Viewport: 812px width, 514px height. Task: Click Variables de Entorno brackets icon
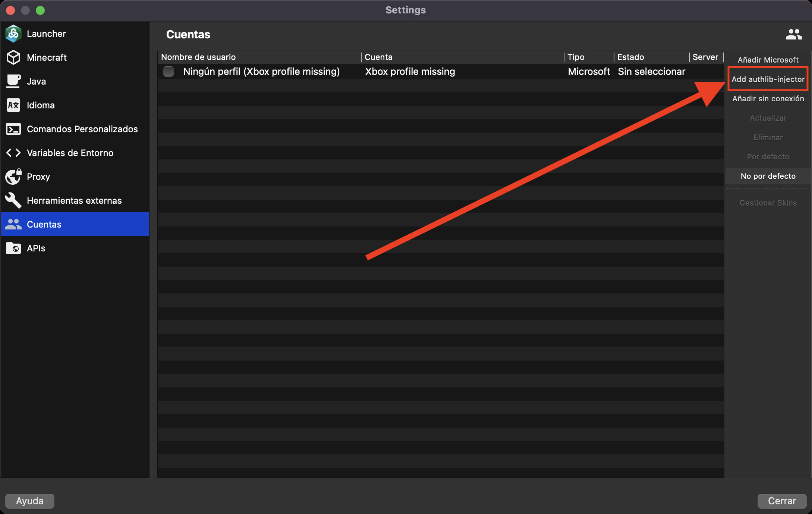(x=13, y=153)
